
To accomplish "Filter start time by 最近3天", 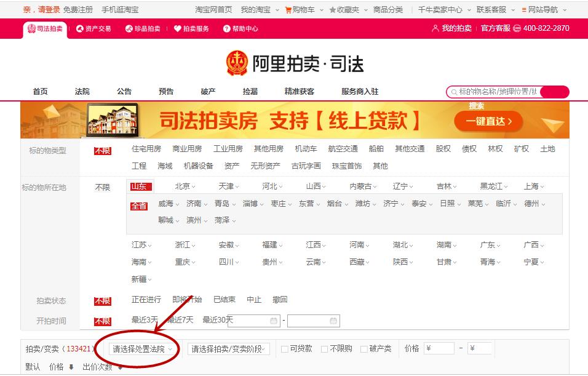I will (x=145, y=320).
